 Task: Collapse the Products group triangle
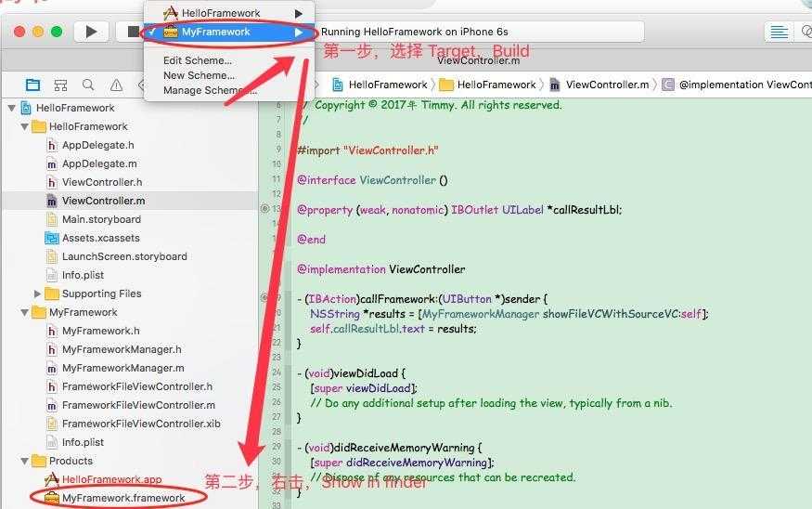(24, 461)
